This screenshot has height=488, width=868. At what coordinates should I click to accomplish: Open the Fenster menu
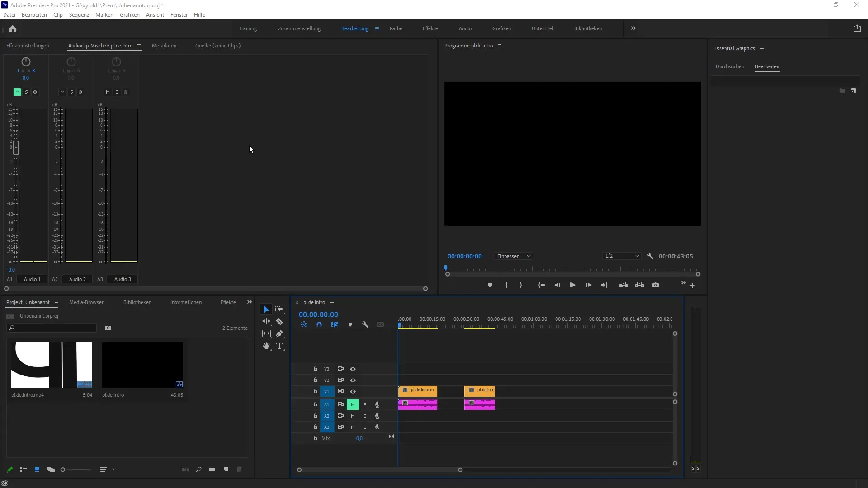coord(179,15)
